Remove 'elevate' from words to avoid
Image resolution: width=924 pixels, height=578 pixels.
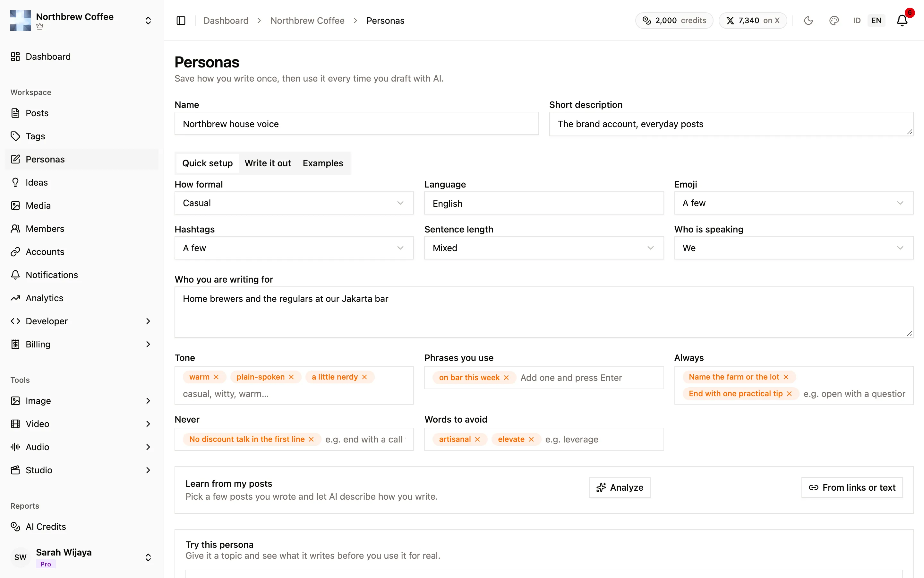[x=531, y=439]
